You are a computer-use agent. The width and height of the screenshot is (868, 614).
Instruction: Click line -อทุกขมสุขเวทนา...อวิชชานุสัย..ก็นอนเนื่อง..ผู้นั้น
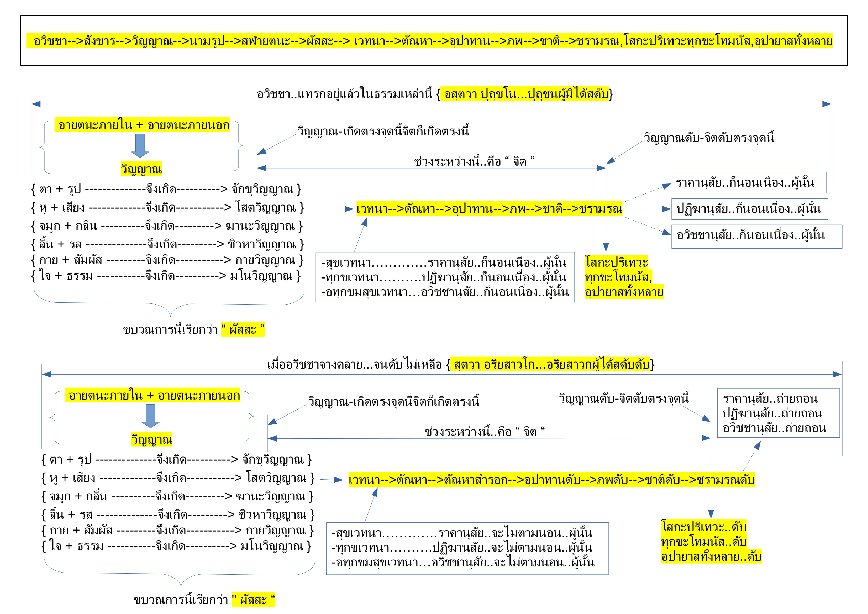point(445,292)
